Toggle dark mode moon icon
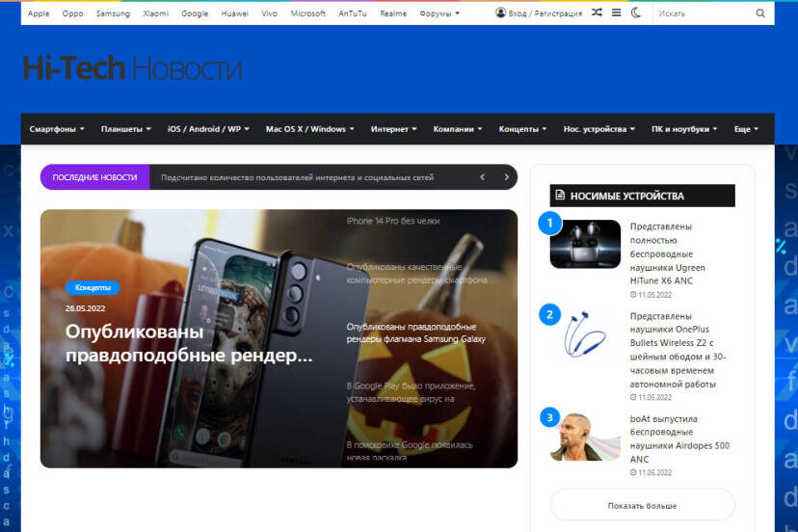This screenshot has width=798, height=532. pyautogui.click(x=636, y=13)
